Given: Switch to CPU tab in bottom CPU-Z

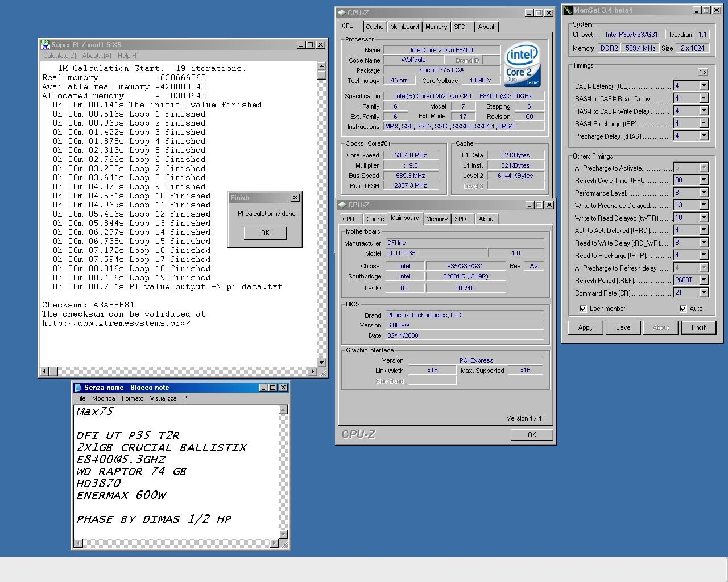Looking at the screenshot, I should (x=349, y=219).
